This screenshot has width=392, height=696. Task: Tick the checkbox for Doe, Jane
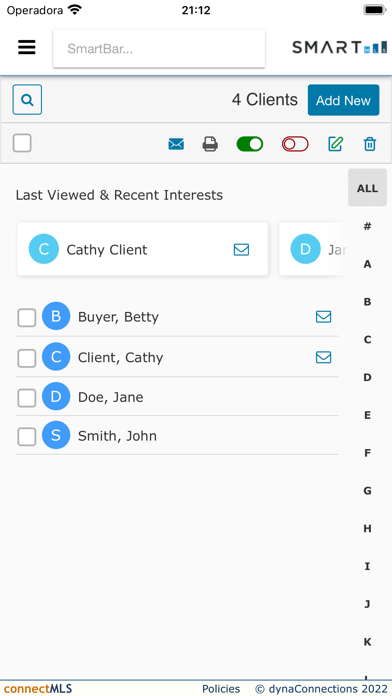point(27,398)
